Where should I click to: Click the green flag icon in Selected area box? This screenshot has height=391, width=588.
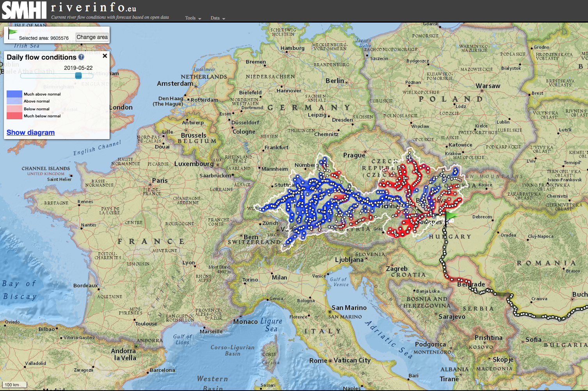coord(12,34)
